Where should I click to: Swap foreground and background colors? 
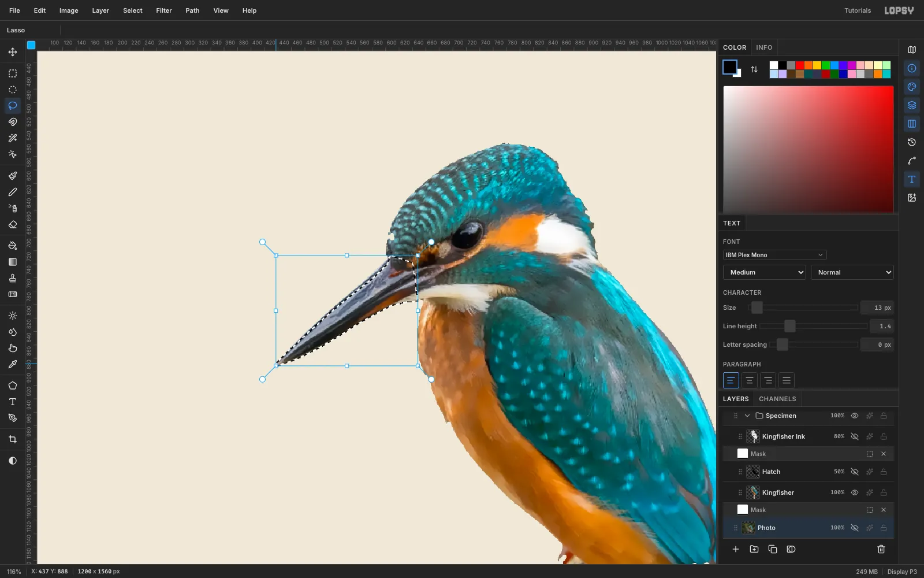754,69
